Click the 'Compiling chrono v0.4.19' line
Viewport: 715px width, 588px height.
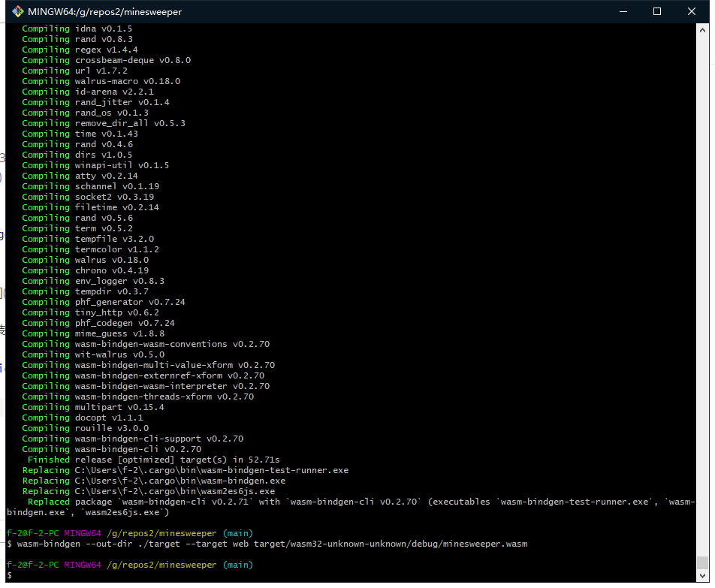tap(85, 270)
